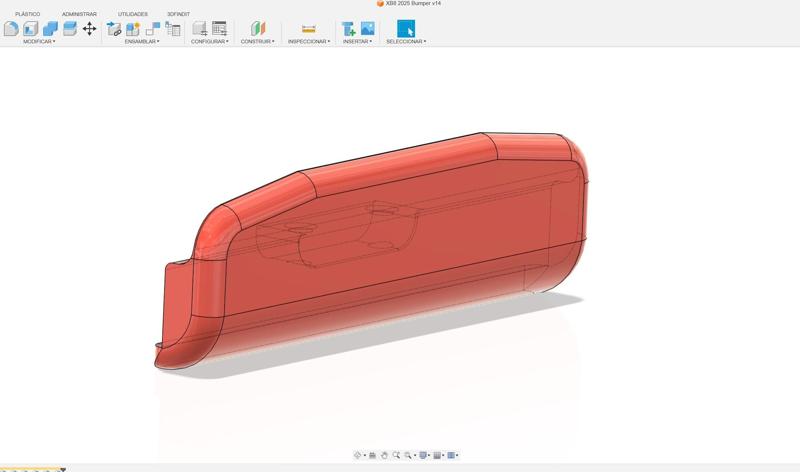Screen dimensions: 800x472
Task: Click the Move/Copy four-arrow icon
Action: coord(89,29)
